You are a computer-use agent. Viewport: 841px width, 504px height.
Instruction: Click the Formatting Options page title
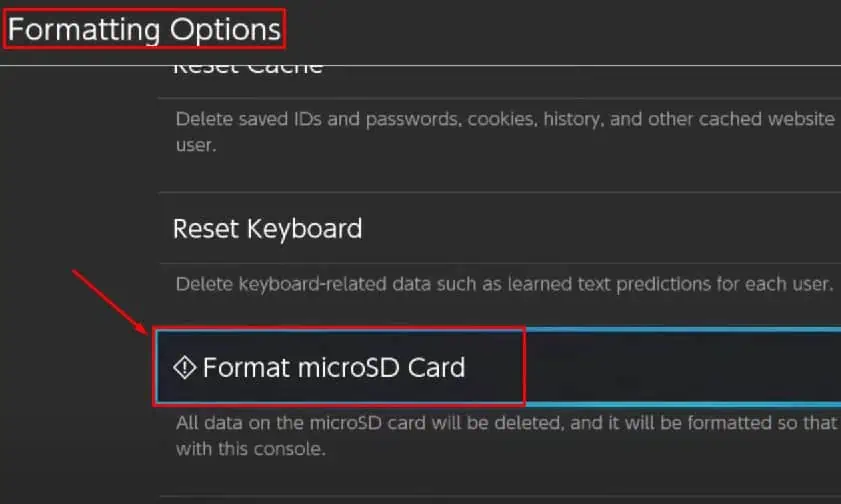click(145, 29)
